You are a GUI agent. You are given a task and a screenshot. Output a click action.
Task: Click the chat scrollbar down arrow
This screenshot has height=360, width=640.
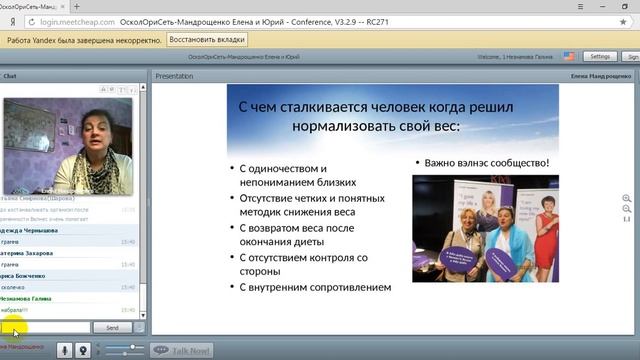pyautogui.click(x=143, y=315)
